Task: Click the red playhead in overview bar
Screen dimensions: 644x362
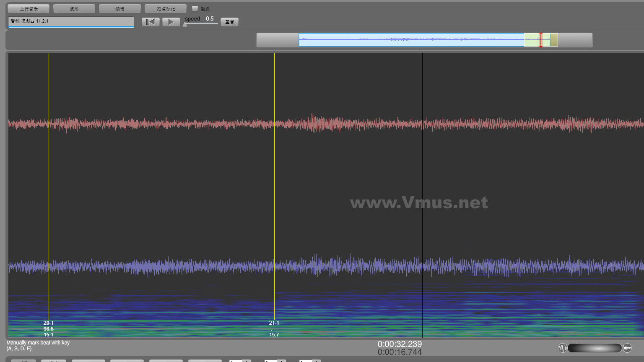Action: click(541, 40)
